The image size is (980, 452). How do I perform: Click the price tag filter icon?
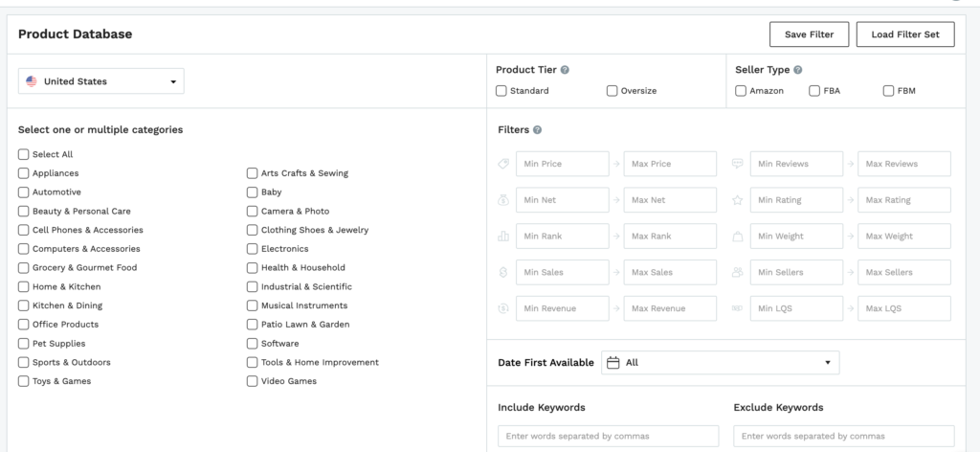503,164
